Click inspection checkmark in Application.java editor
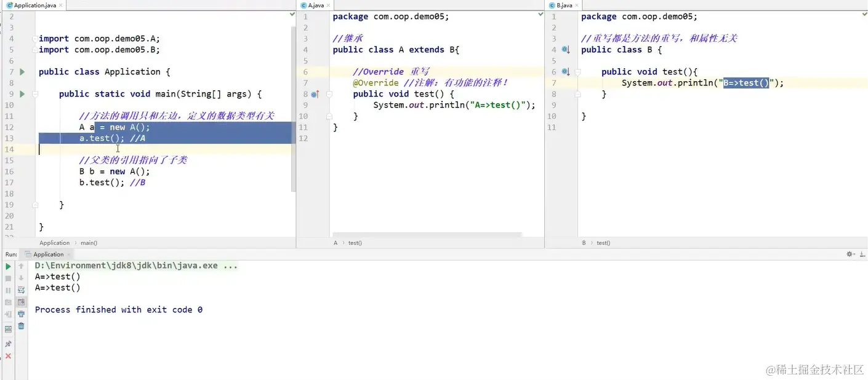This screenshot has width=868, height=380. point(292,14)
